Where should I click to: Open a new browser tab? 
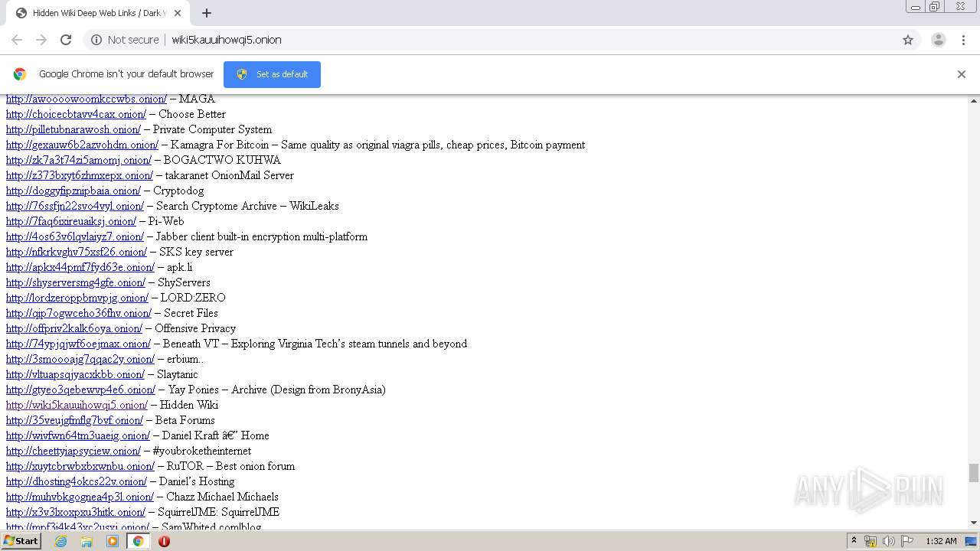click(x=207, y=13)
